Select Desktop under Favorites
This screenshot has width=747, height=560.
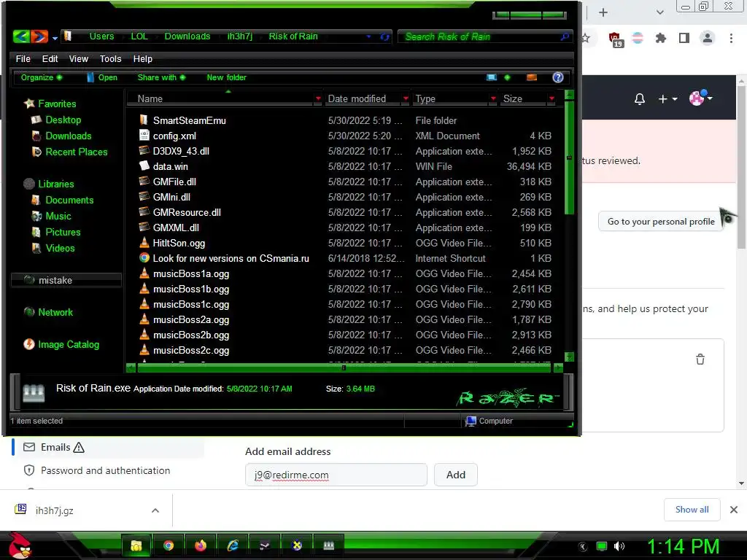click(x=56, y=120)
